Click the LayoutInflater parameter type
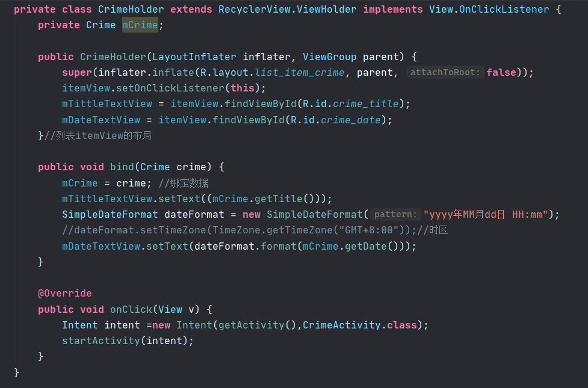Screen dimensions: 588x388 [x=194, y=57]
